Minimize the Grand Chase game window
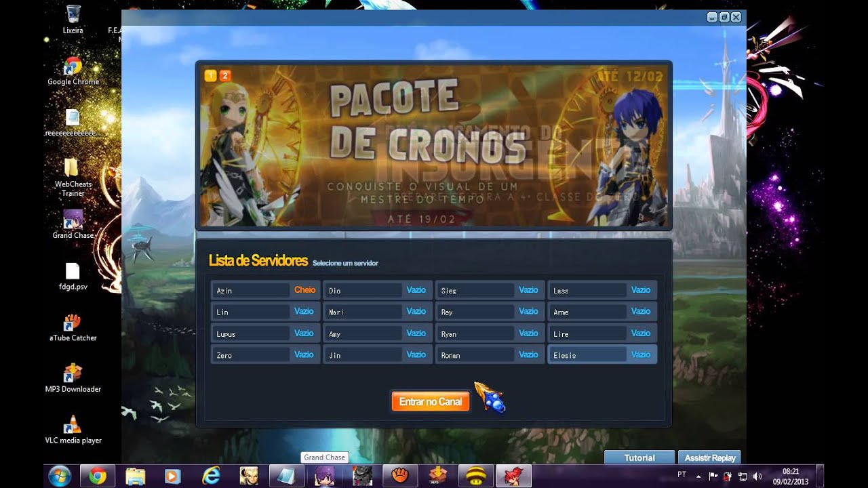 712,17
